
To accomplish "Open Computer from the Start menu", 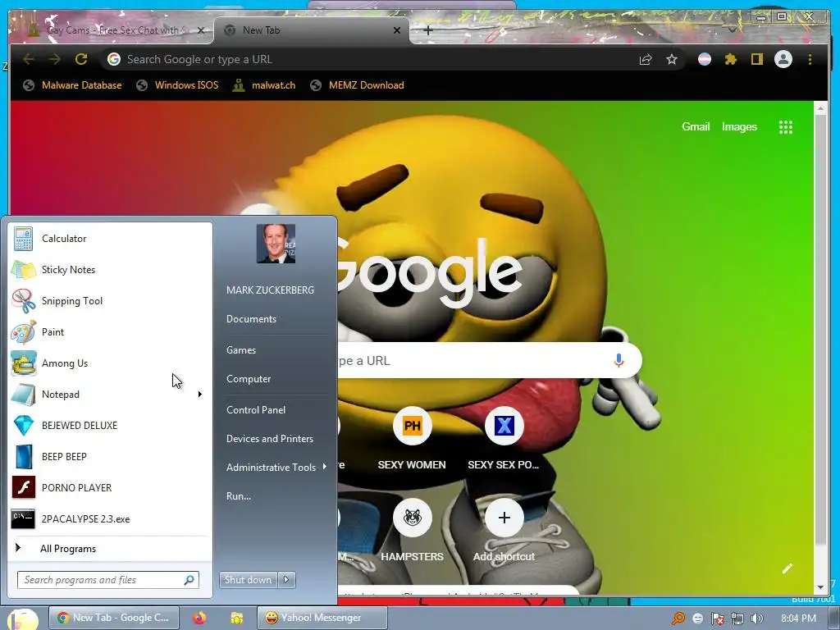I will 249,379.
